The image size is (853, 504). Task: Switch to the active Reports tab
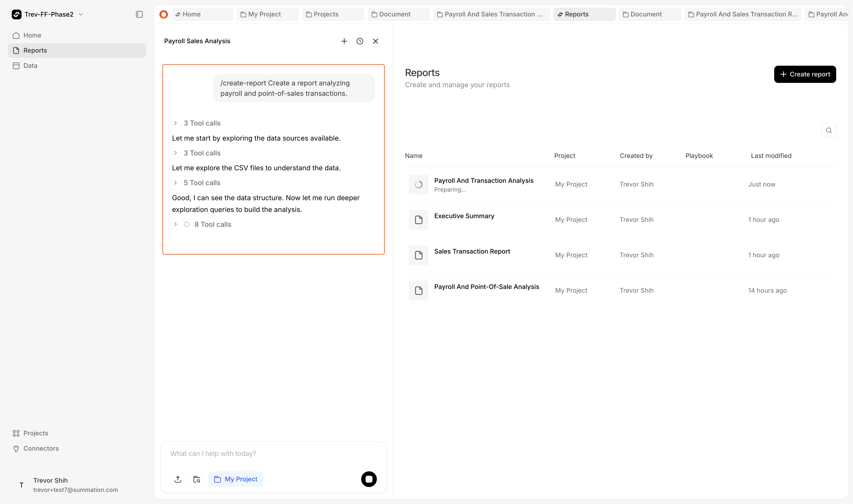click(x=584, y=14)
